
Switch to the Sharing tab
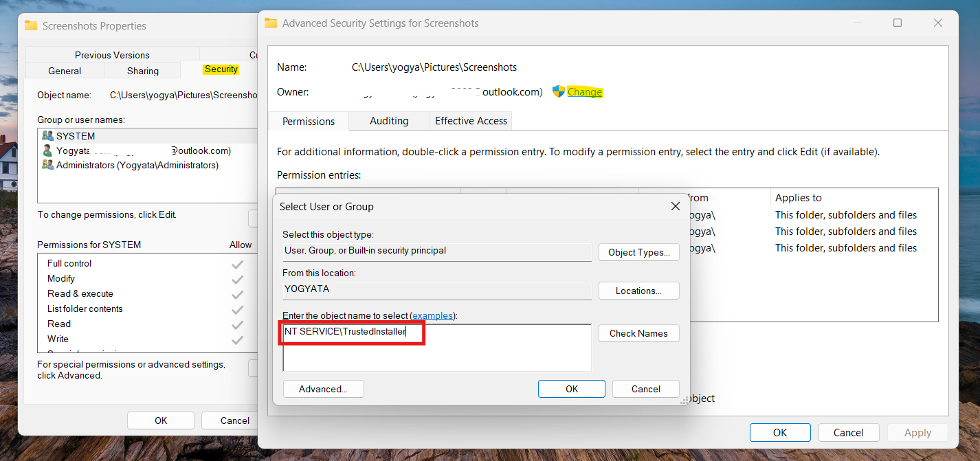[143, 71]
